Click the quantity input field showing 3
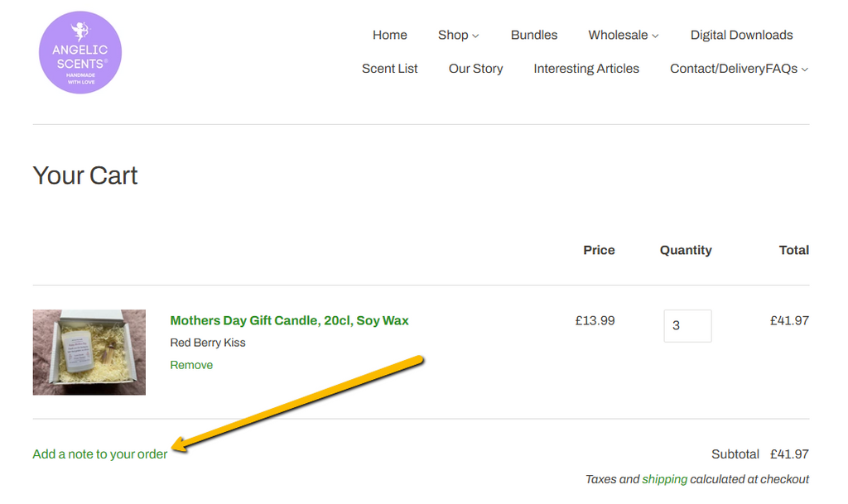Viewport: 848px width, 504px height. point(687,326)
